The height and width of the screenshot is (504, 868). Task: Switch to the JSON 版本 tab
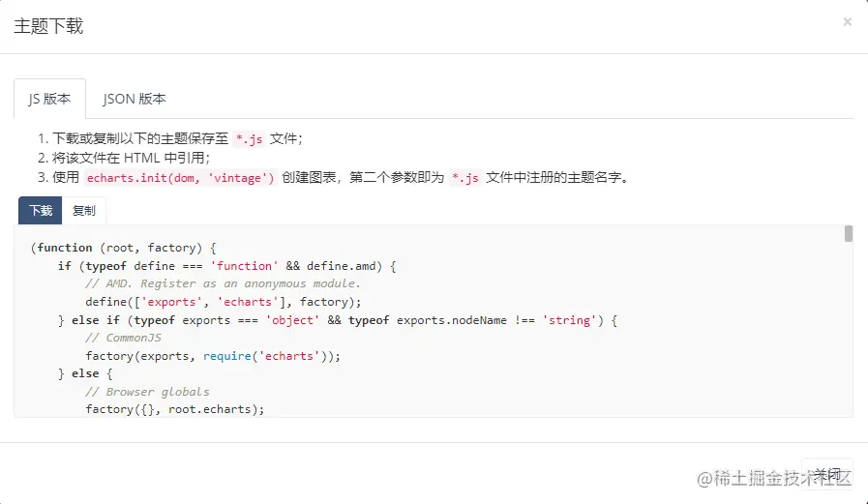pos(134,99)
